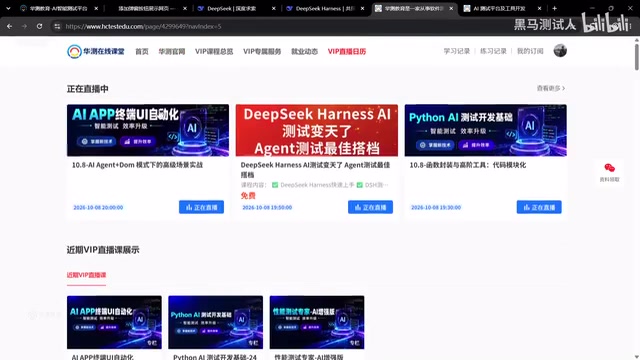Click the 华测在线课堂 logo

click(x=96, y=51)
